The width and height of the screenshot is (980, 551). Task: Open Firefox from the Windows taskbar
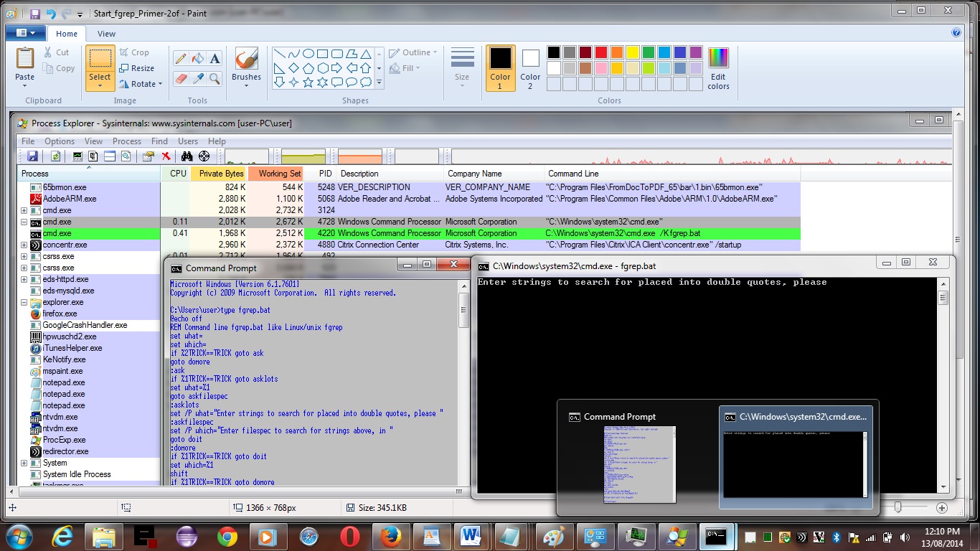click(x=390, y=536)
